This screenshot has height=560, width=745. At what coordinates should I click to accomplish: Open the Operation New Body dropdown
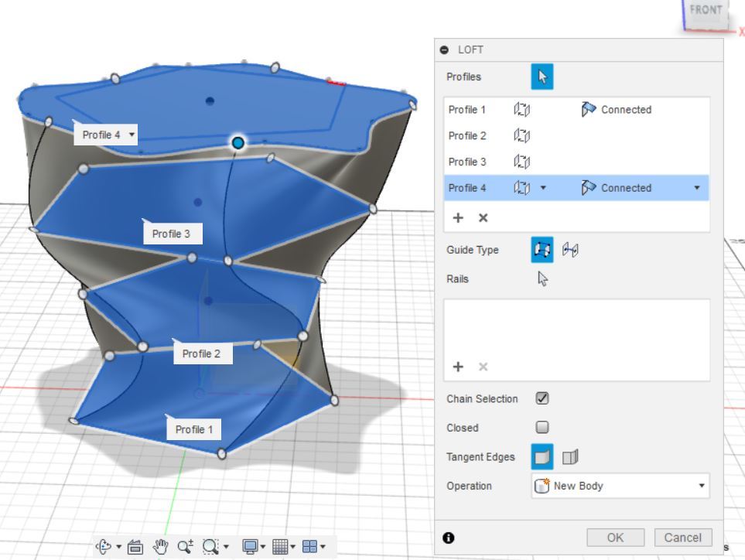click(620, 486)
